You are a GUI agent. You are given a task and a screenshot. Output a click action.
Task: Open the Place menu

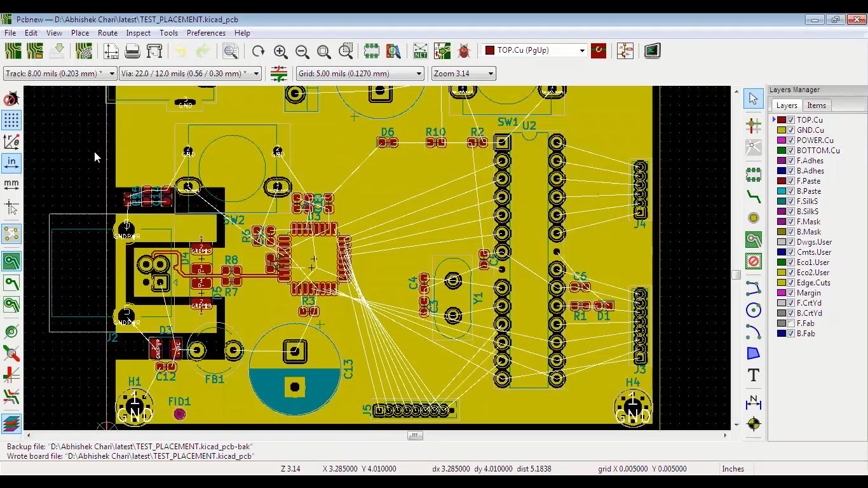pyautogui.click(x=80, y=33)
